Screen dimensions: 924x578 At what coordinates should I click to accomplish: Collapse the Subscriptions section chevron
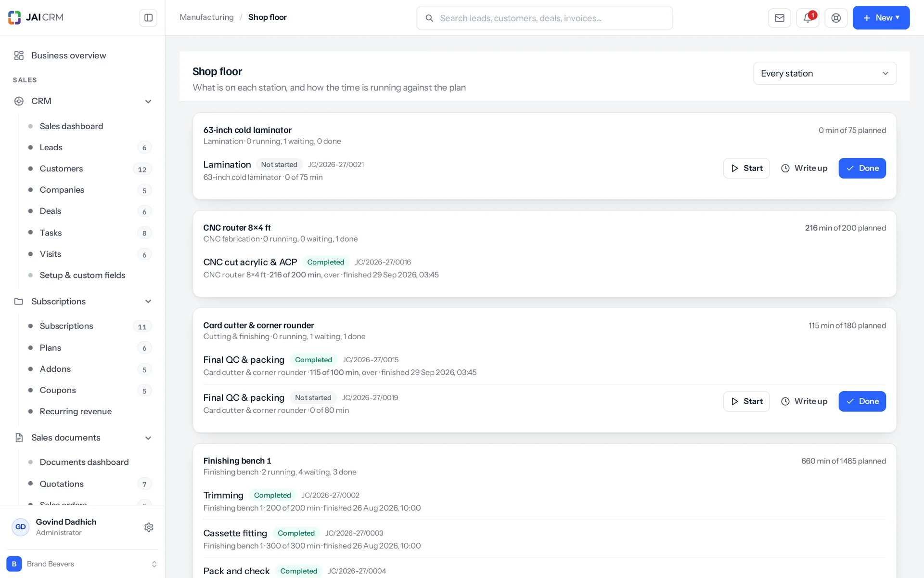coord(148,302)
